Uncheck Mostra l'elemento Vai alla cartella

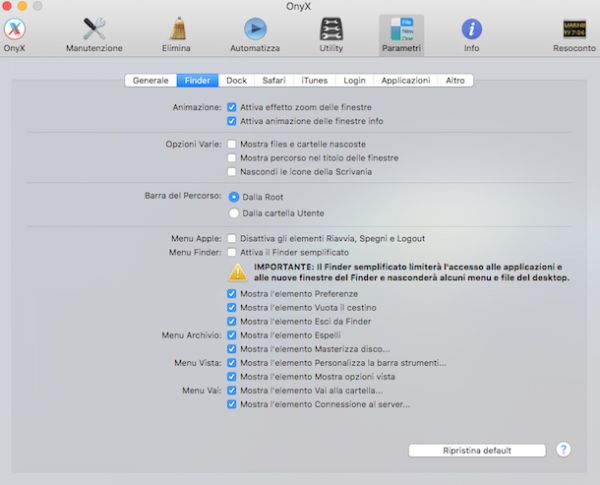coord(232,390)
